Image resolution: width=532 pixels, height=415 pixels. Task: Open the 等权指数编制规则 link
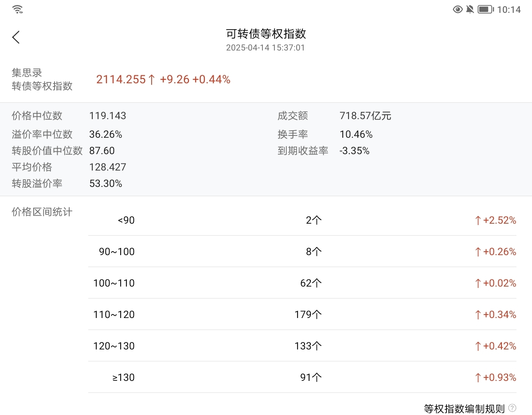[x=464, y=408]
